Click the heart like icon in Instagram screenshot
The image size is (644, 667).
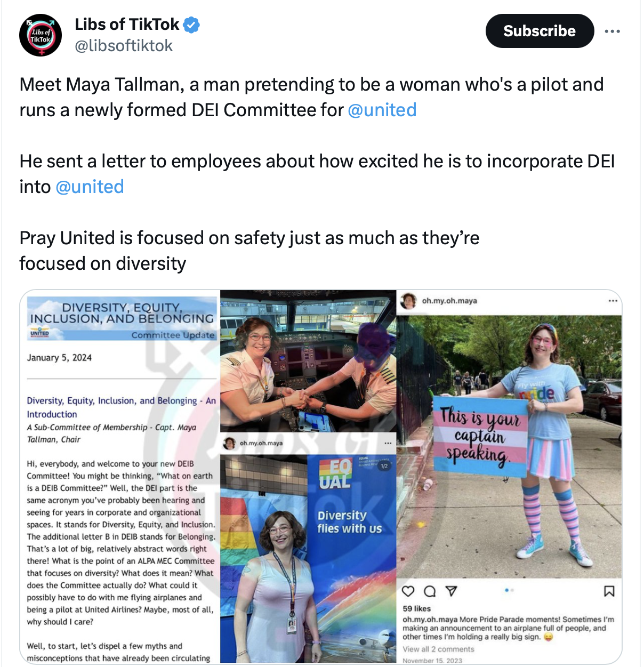pos(408,591)
